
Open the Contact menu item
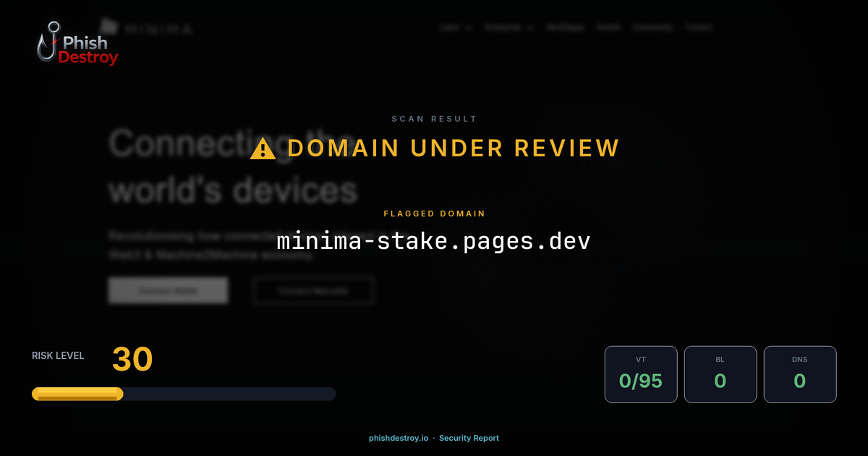tap(699, 27)
